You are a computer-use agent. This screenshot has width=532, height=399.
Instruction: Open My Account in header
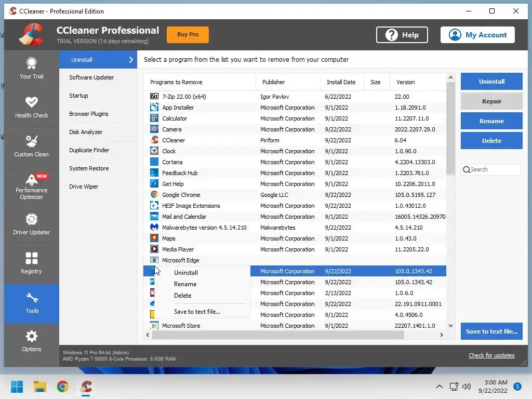[x=478, y=35]
